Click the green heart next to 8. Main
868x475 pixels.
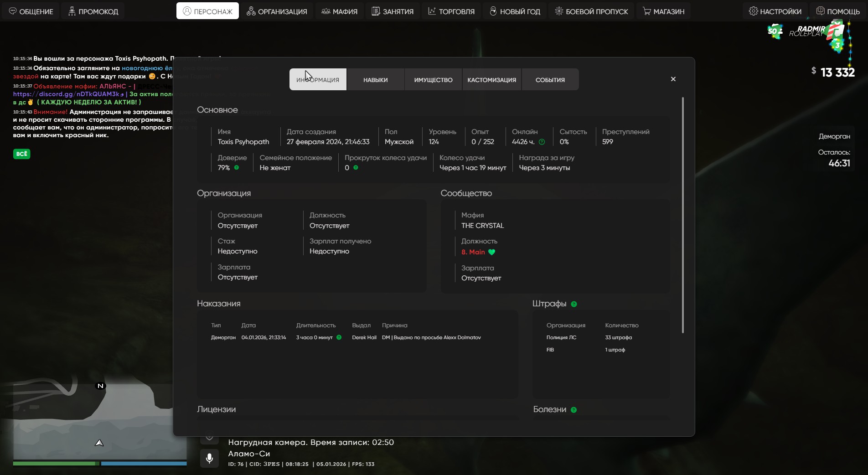pyautogui.click(x=491, y=252)
